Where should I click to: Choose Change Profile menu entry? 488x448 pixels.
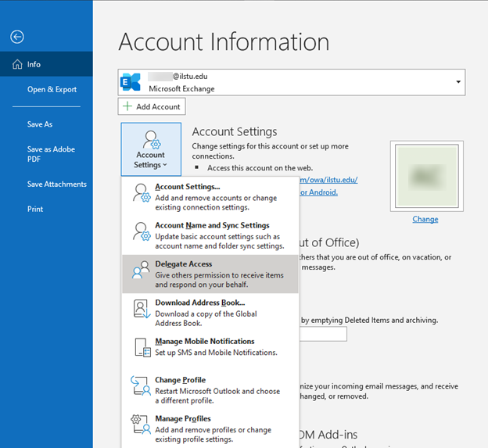210,390
